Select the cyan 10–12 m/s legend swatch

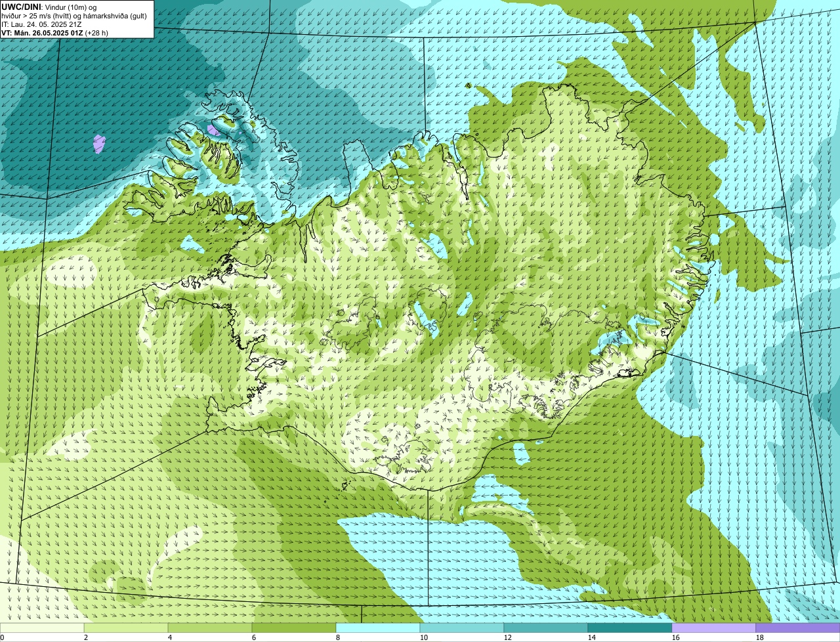(x=462, y=628)
